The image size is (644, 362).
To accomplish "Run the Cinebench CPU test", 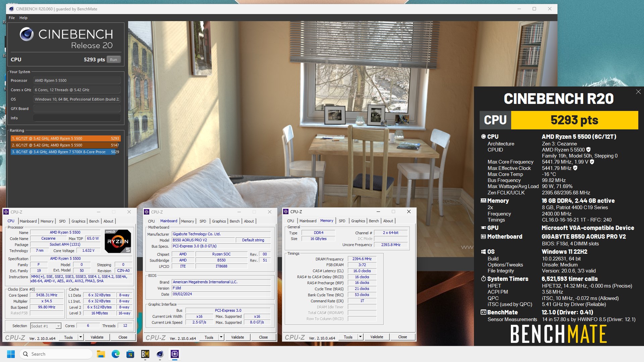I will [114, 60].
